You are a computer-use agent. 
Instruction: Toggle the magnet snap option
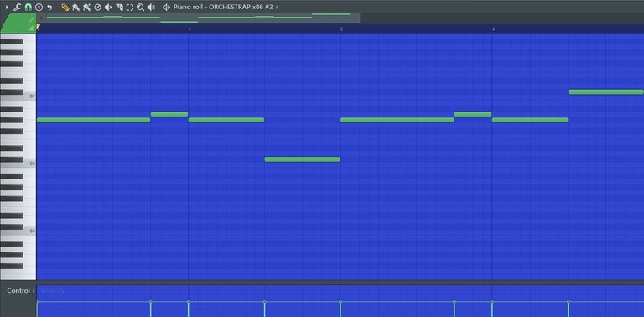point(28,7)
